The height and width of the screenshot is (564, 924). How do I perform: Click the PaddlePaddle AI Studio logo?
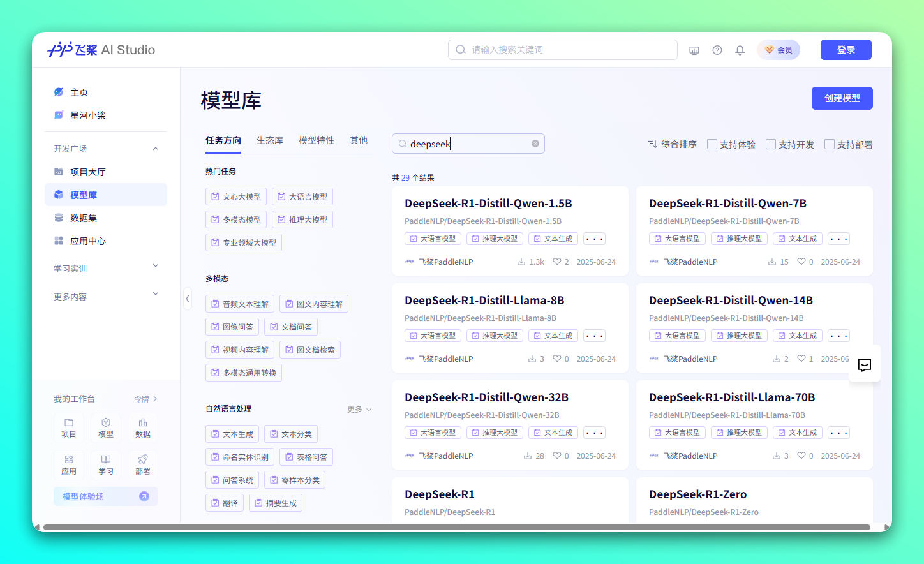(x=101, y=50)
